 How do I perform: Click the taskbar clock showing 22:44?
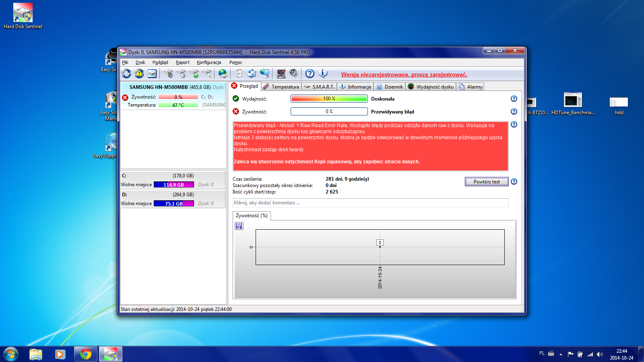621,354
